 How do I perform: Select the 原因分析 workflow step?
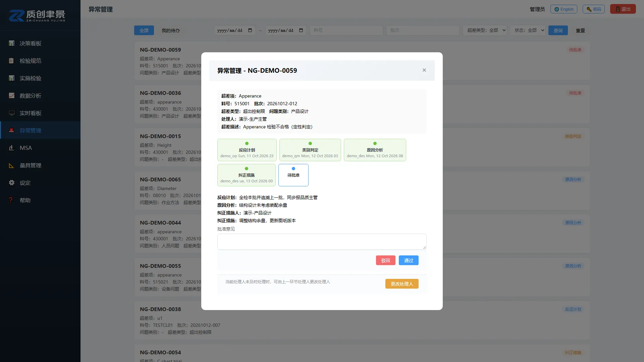point(375,150)
